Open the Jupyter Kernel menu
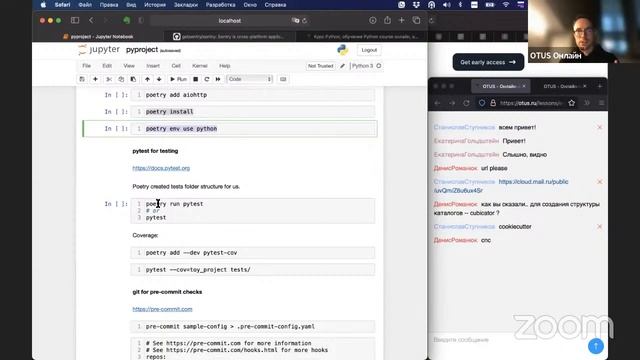The height and width of the screenshot is (360, 640). click(200, 66)
